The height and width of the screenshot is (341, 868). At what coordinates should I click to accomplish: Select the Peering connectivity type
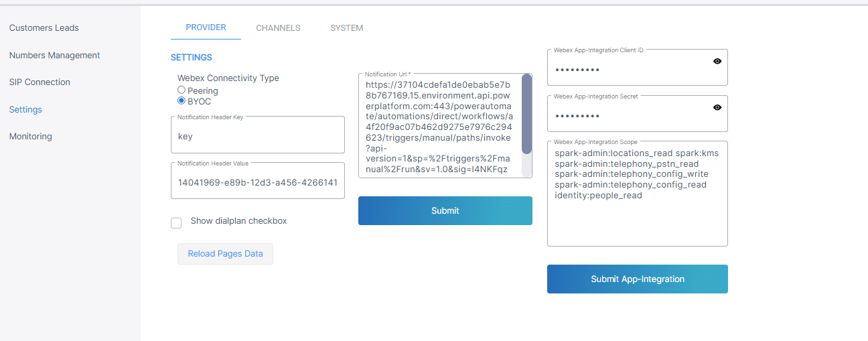point(182,90)
